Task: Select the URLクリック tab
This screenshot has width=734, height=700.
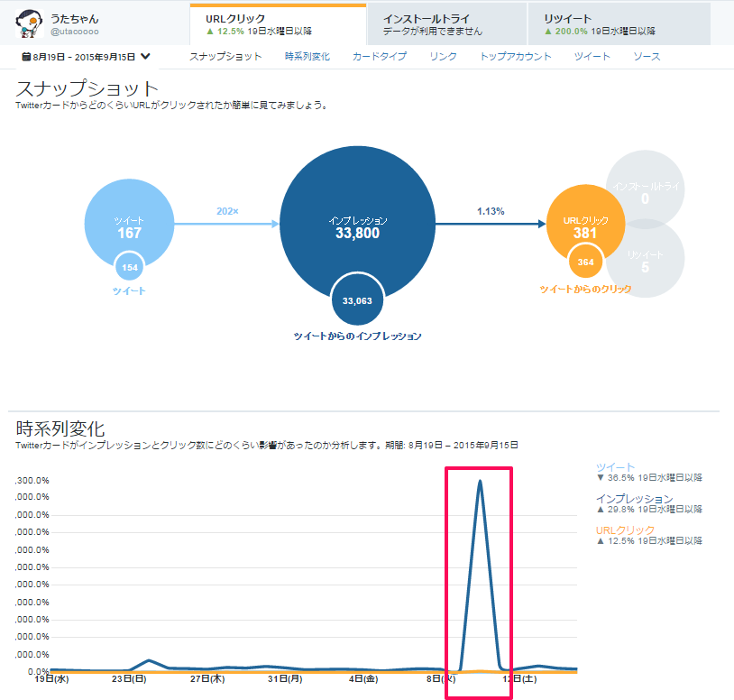Action: tap(278, 24)
